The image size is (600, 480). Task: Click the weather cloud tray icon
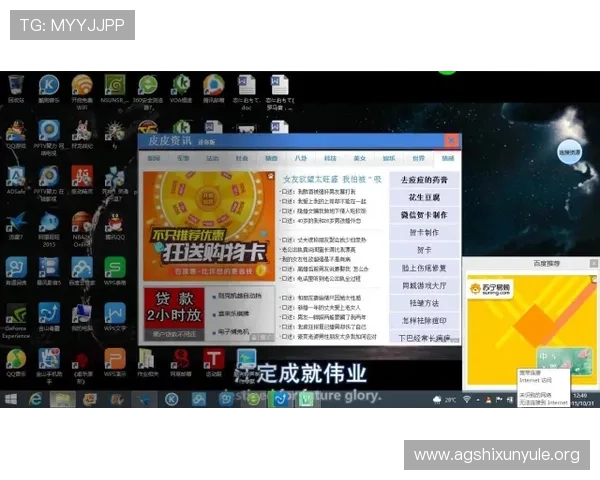point(437,400)
